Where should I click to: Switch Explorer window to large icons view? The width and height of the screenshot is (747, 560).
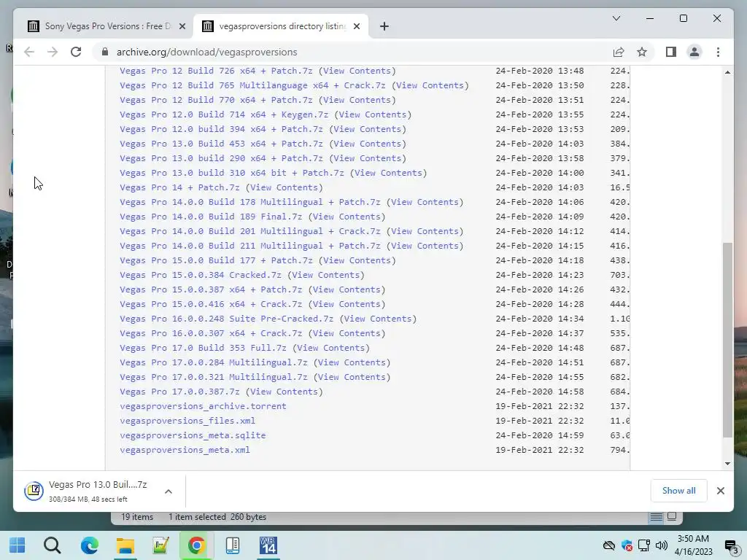[x=672, y=516]
